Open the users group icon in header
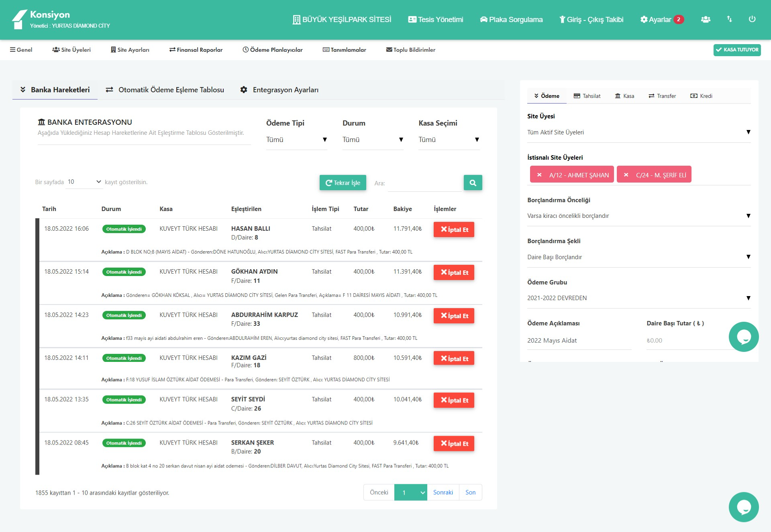Image resolution: width=771 pixels, height=532 pixels. (x=706, y=19)
